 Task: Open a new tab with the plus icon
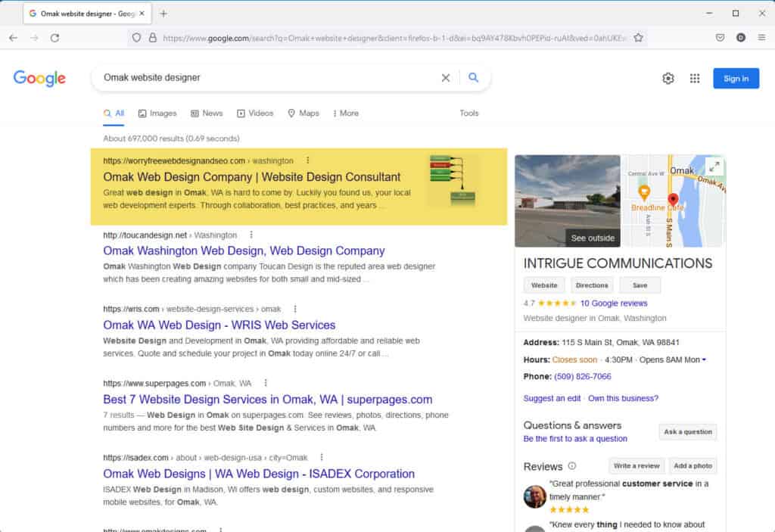pyautogui.click(x=163, y=14)
